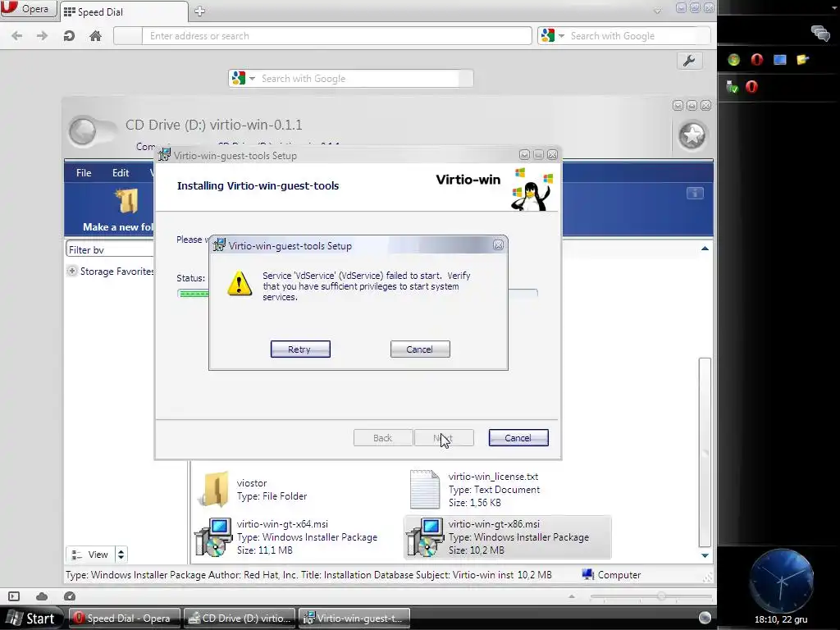Collapse the pane with up arrow
The height and width of the screenshot is (630, 840).
[705, 249]
